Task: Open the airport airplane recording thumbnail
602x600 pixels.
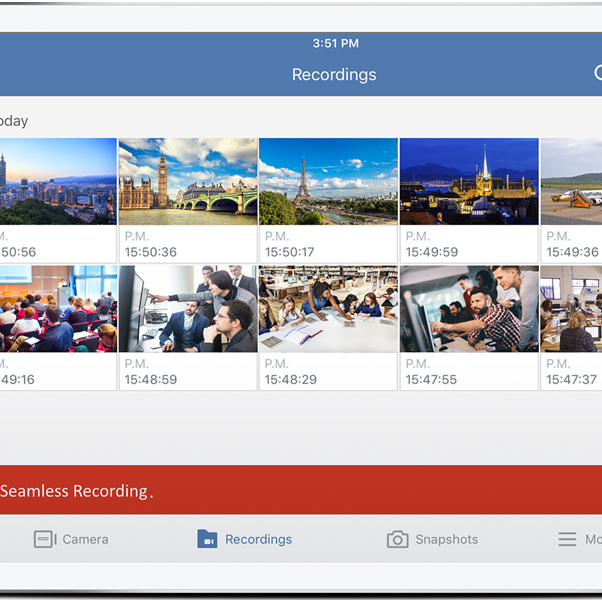Action: 571,181
